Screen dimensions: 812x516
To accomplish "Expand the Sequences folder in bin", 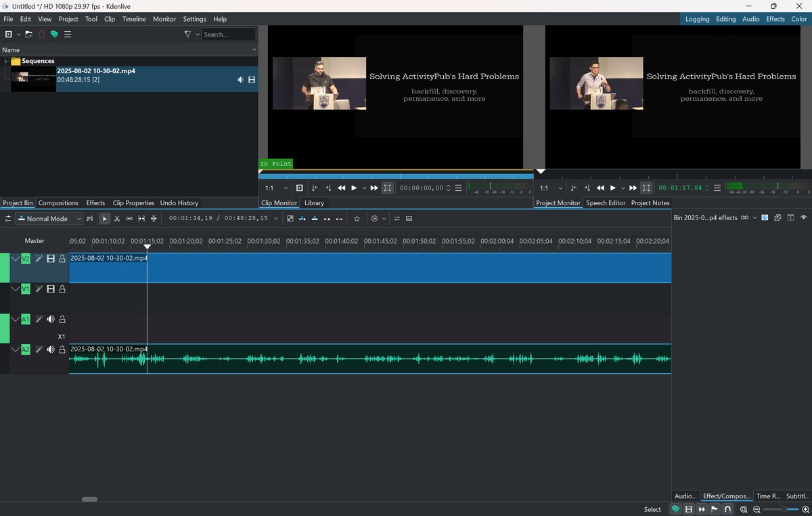I will (x=5, y=61).
